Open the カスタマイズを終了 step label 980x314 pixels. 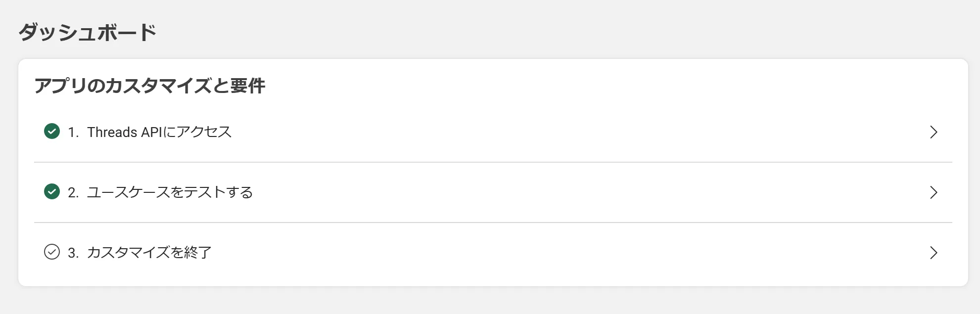click(x=149, y=253)
